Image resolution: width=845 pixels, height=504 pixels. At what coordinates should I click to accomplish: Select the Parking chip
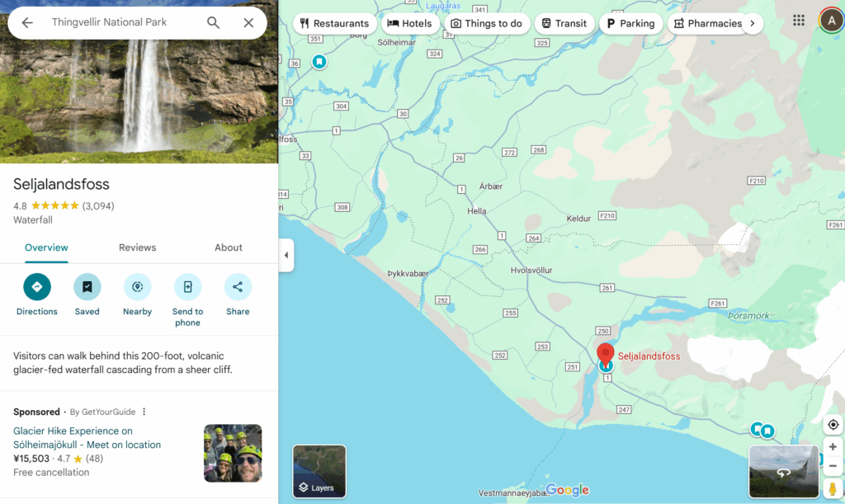point(631,24)
